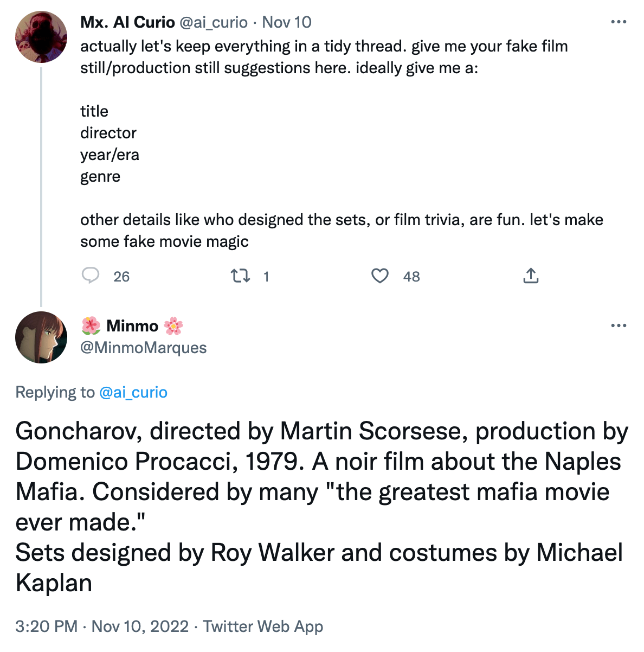Click the Mx. AI Curio display name

127,22
